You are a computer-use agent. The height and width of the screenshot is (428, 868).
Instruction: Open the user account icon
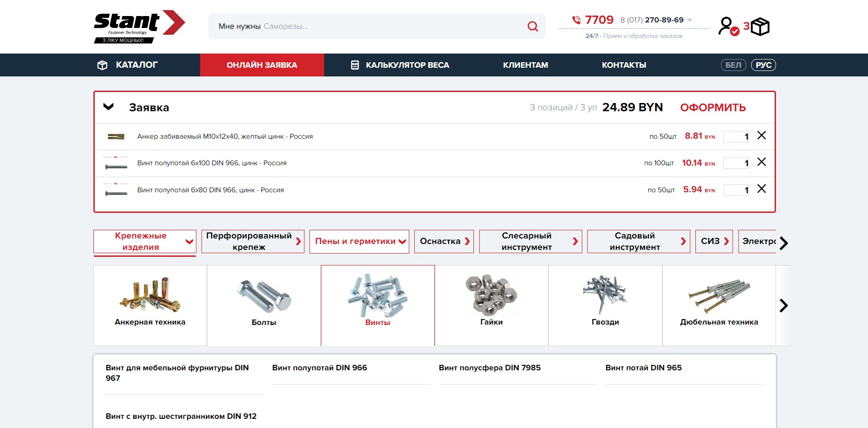[x=727, y=26]
